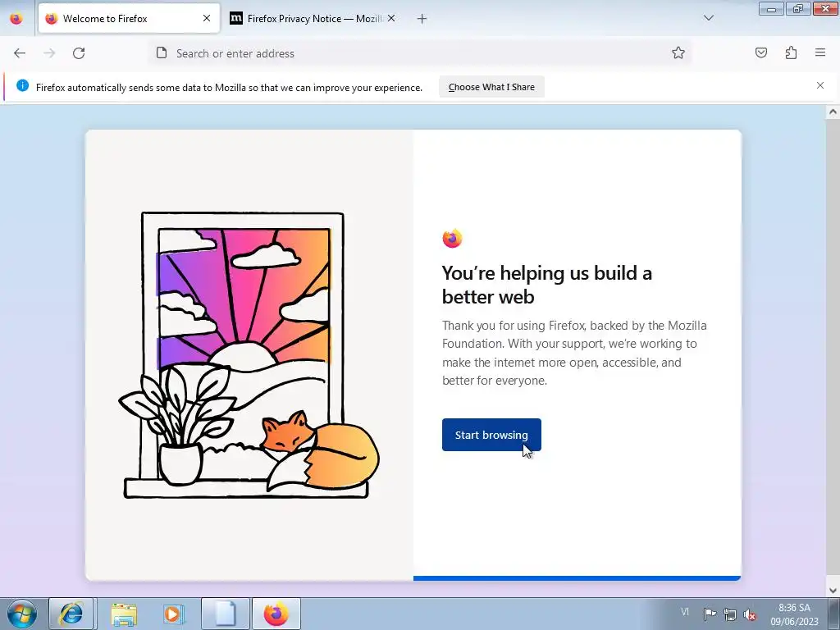Click the Thank you for using Firefox paragraph
840x630 pixels.
pos(574,353)
